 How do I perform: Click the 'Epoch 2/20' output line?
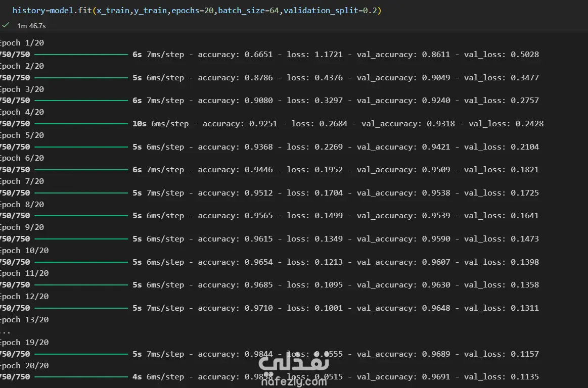point(22,66)
